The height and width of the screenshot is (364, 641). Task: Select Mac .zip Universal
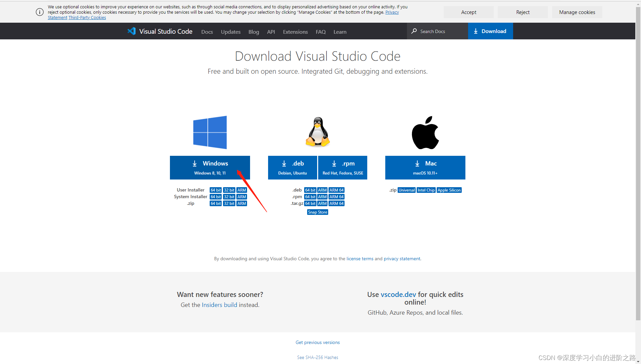pyautogui.click(x=407, y=190)
